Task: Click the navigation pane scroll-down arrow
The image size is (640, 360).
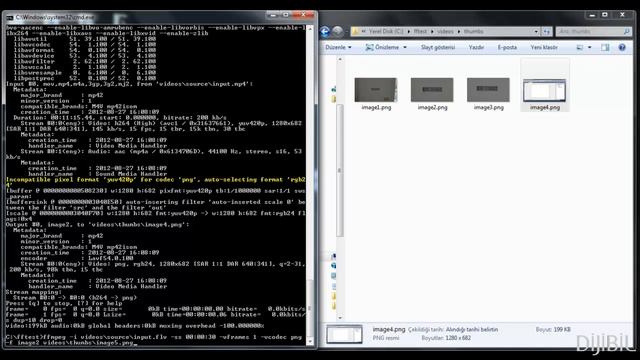Action: pyautogui.click(x=340, y=318)
